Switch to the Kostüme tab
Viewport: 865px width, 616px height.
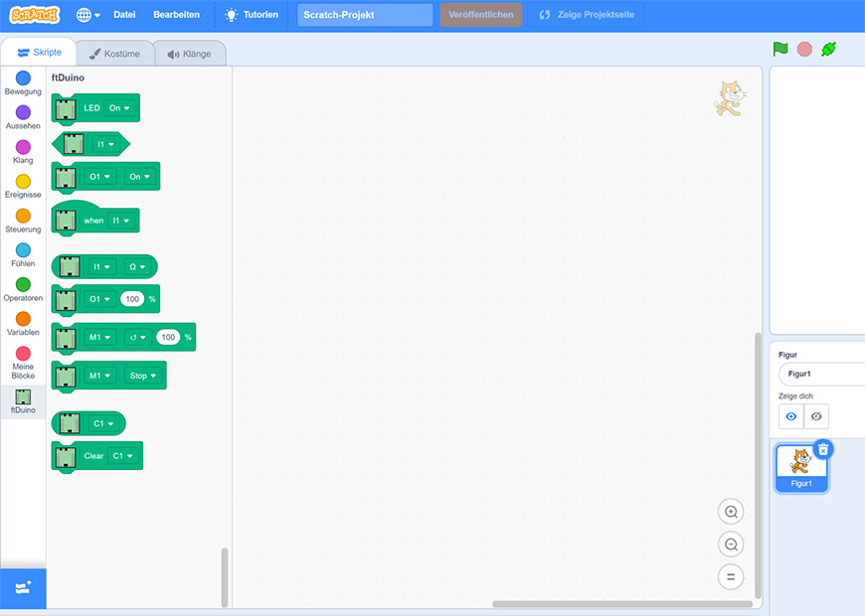[116, 54]
